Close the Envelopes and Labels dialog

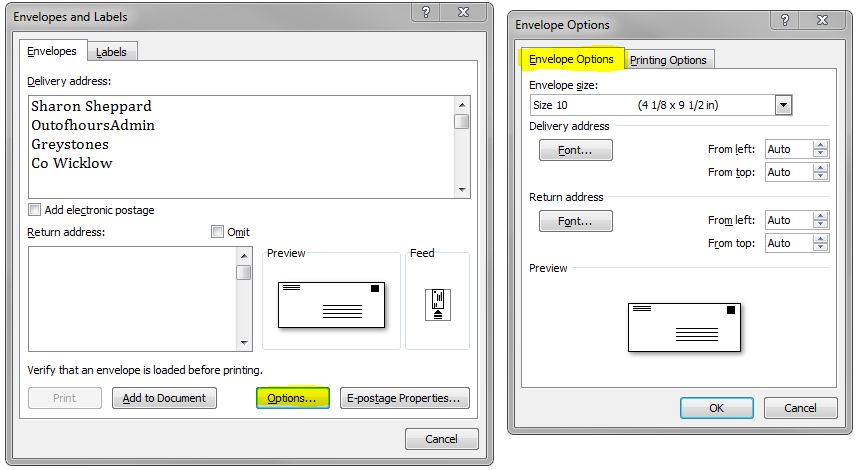tap(463, 12)
